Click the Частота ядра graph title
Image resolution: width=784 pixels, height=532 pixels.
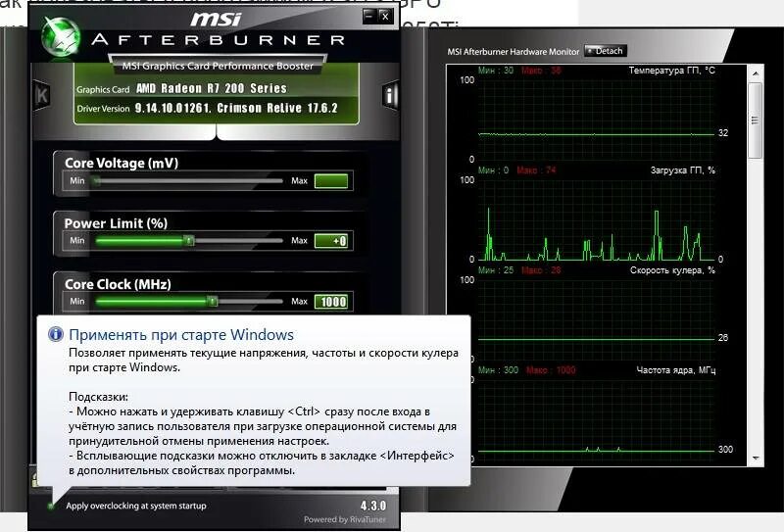click(x=675, y=370)
